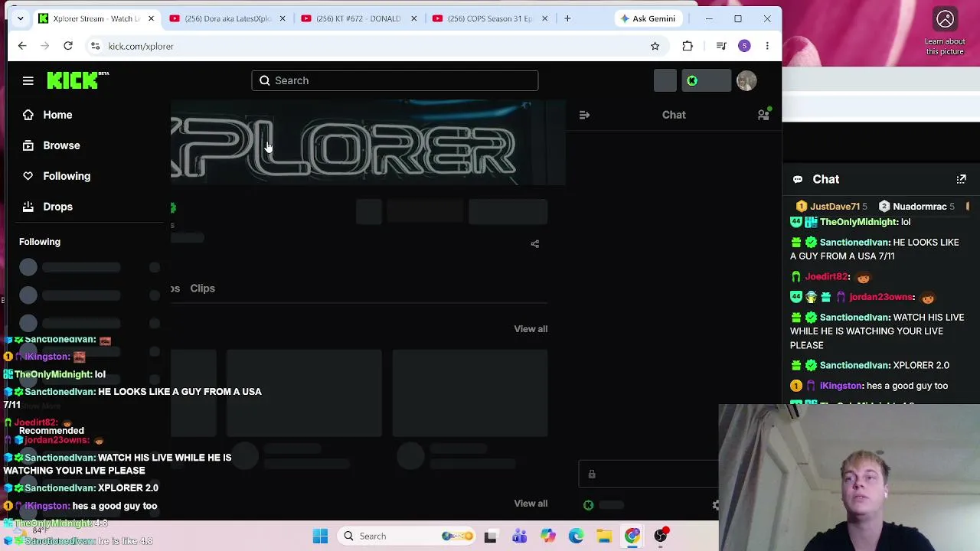This screenshot has height=551, width=980.
Task: Reload the kick.com page
Action: pyautogui.click(x=68, y=46)
